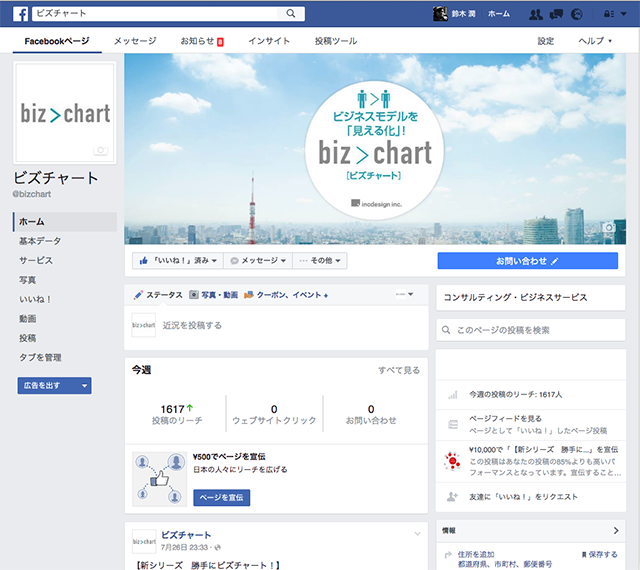Select 動画 in the sidebar

click(x=27, y=318)
